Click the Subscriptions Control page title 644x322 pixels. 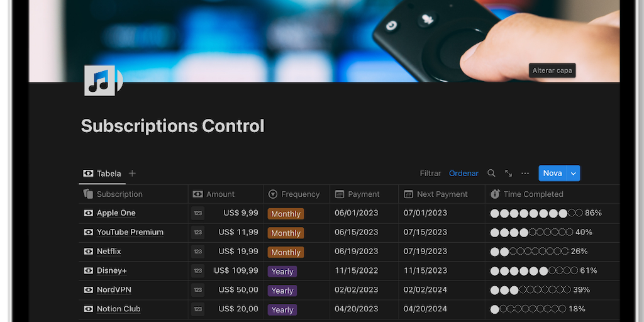click(x=172, y=126)
